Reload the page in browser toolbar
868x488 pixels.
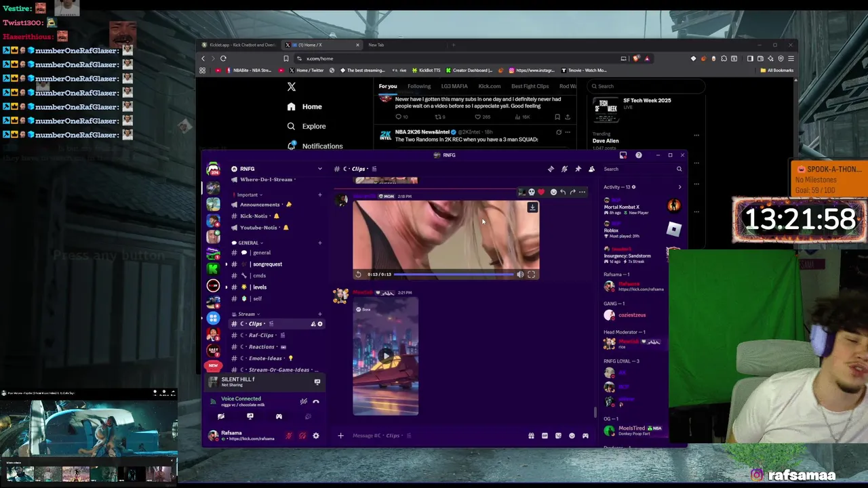point(223,58)
